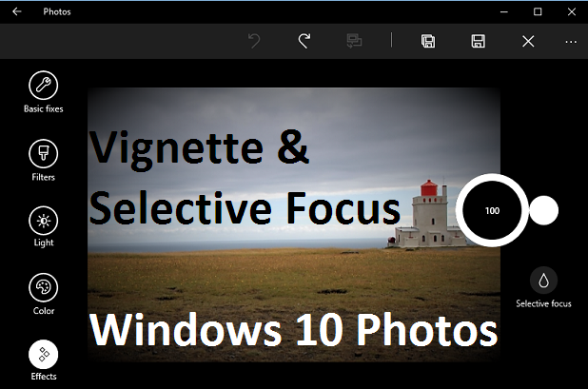Switch to the Filters category
The height and width of the screenshot is (389, 588).
coord(44,153)
